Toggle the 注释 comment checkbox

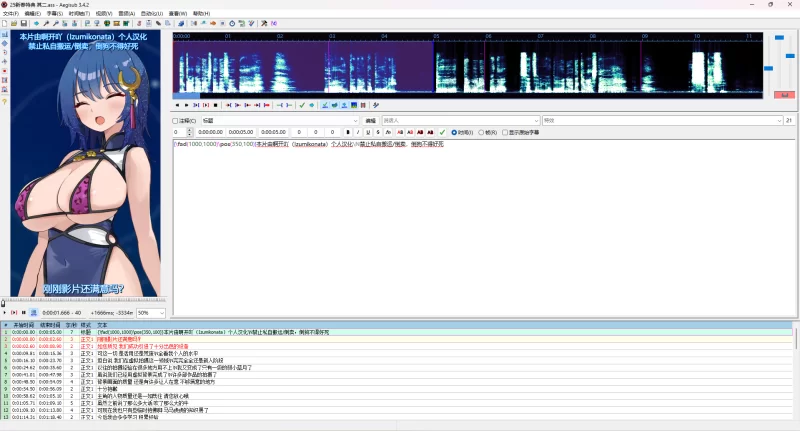click(176, 120)
